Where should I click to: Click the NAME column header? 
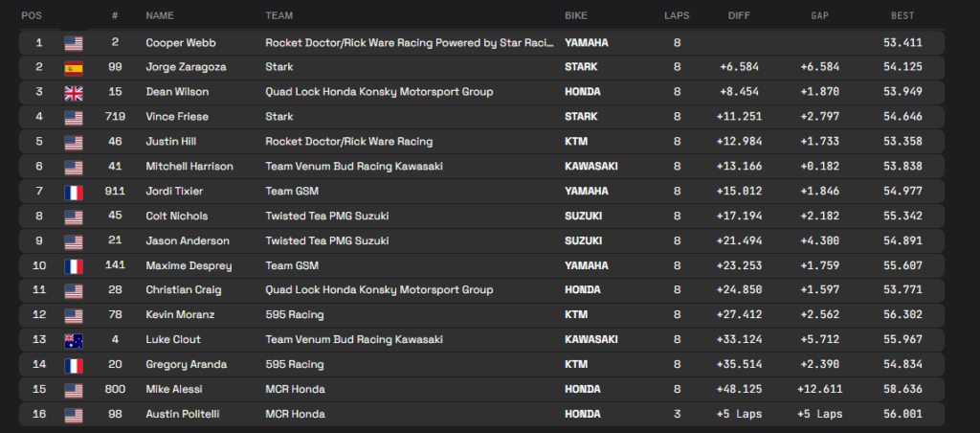click(160, 15)
